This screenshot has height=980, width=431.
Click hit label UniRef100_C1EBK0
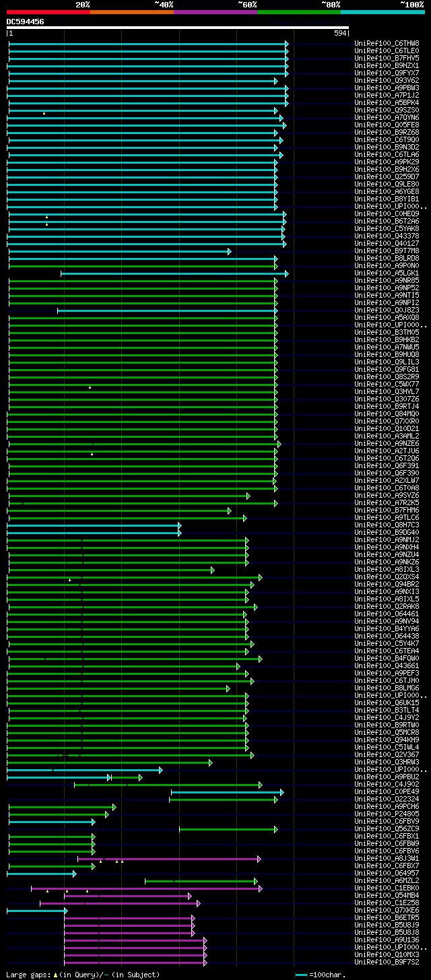pos(387,888)
